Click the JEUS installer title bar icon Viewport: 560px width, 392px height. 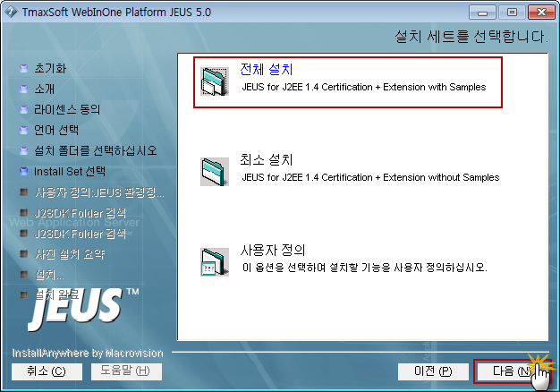pyautogui.click(x=11, y=12)
